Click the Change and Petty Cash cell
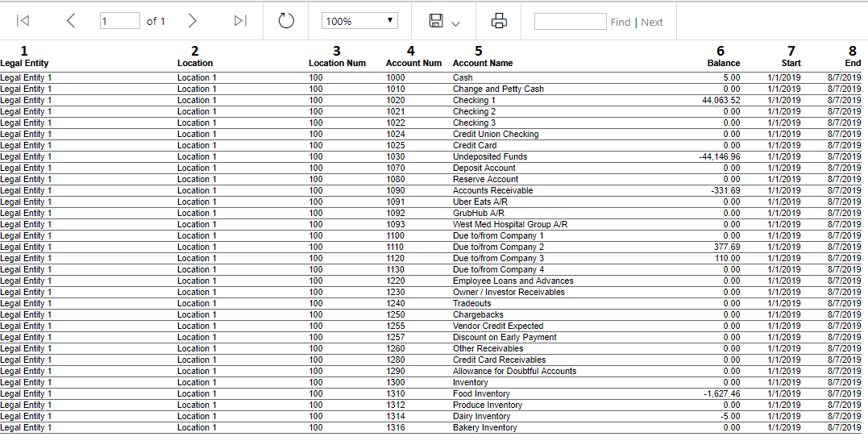 498,89
